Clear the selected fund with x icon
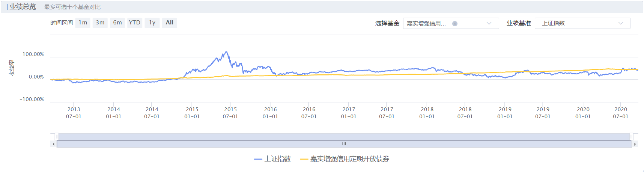The width and height of the screenshot is (644, 172). (x=454, y=24)
